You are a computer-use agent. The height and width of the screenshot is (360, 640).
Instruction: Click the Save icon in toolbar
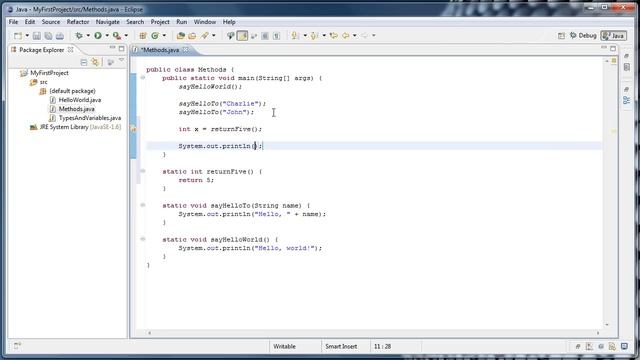pyautogui.click(x=37, y=36)
